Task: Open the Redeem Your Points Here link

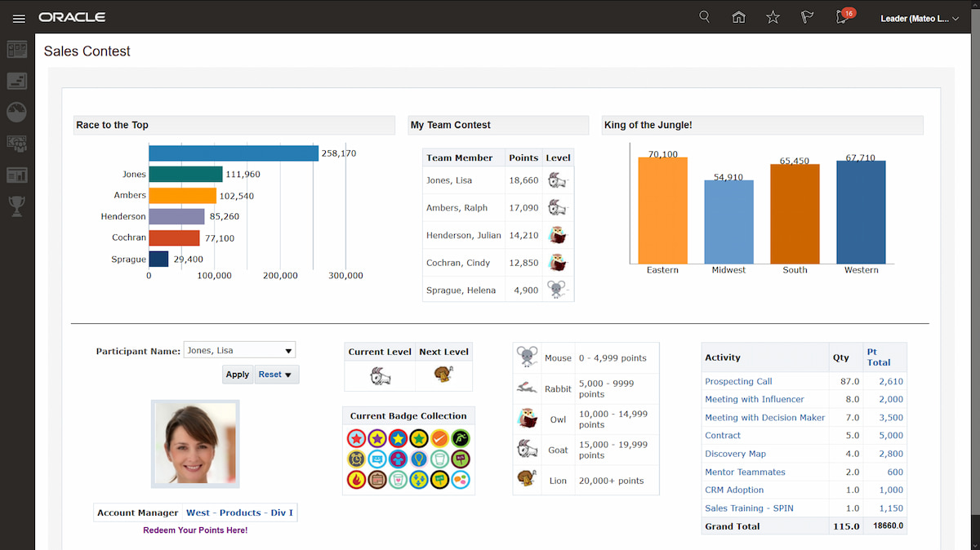Action: [194, 530]
